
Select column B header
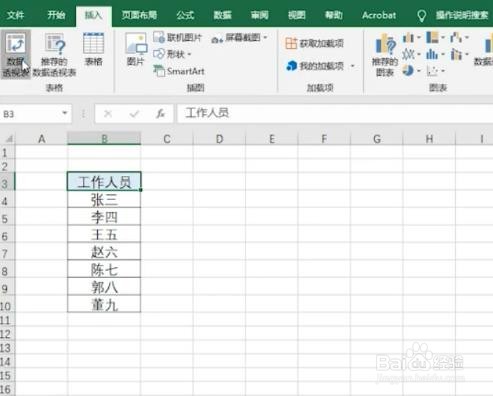tap(104, 138)
